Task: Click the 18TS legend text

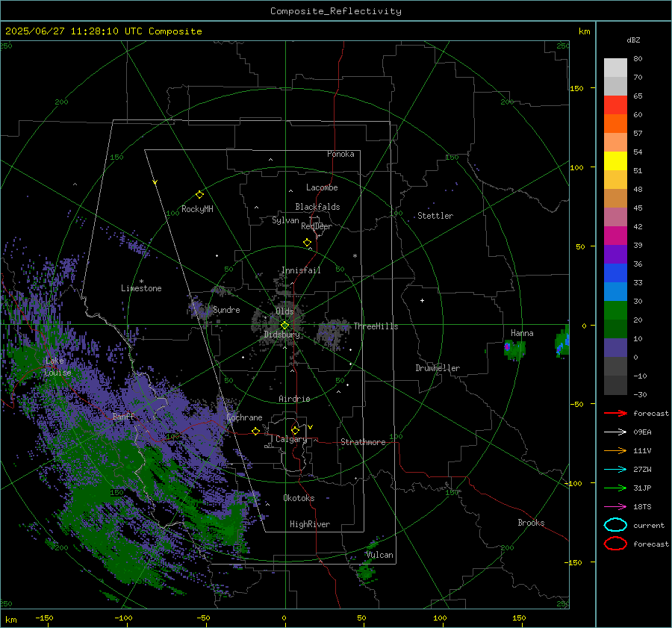Action: pyautogui.click(x=642, y=507)
